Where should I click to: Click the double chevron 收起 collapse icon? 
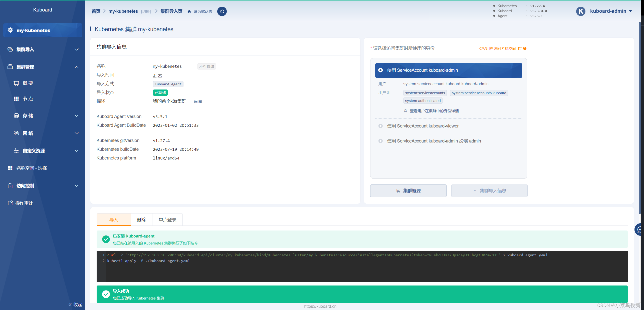click(x=70, y=304)
